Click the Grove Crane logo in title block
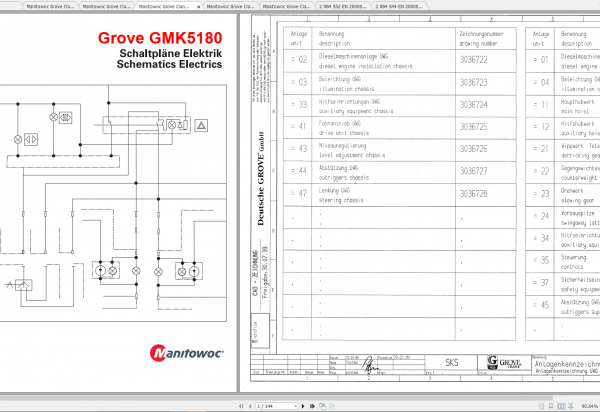Screen dimensions: 600x412 pyautogui.click(x=504, y=362)
